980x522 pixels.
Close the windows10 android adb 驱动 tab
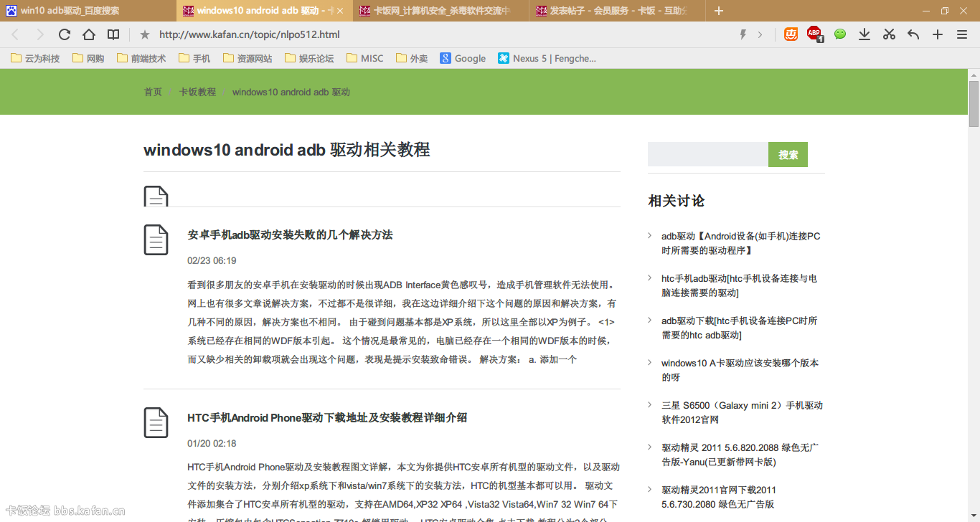click(341, 11)
